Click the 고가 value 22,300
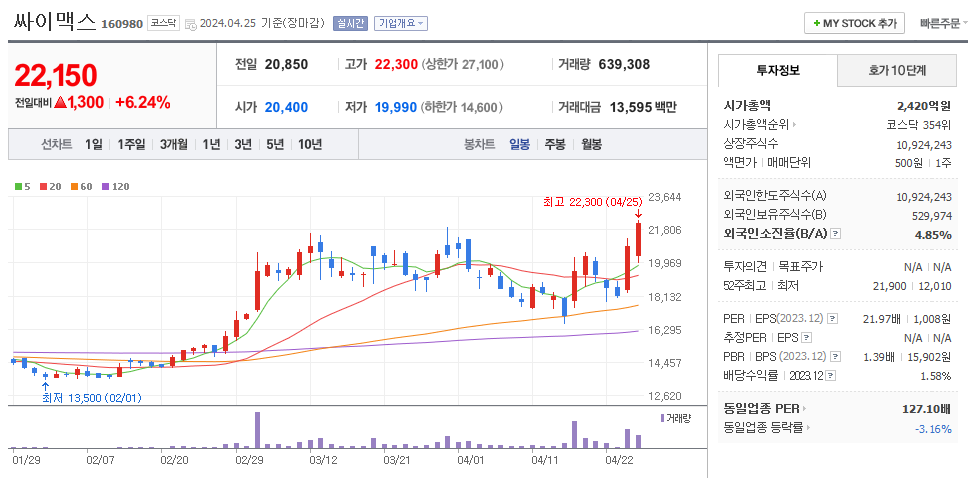977x478 pixels. coord(396,64)
